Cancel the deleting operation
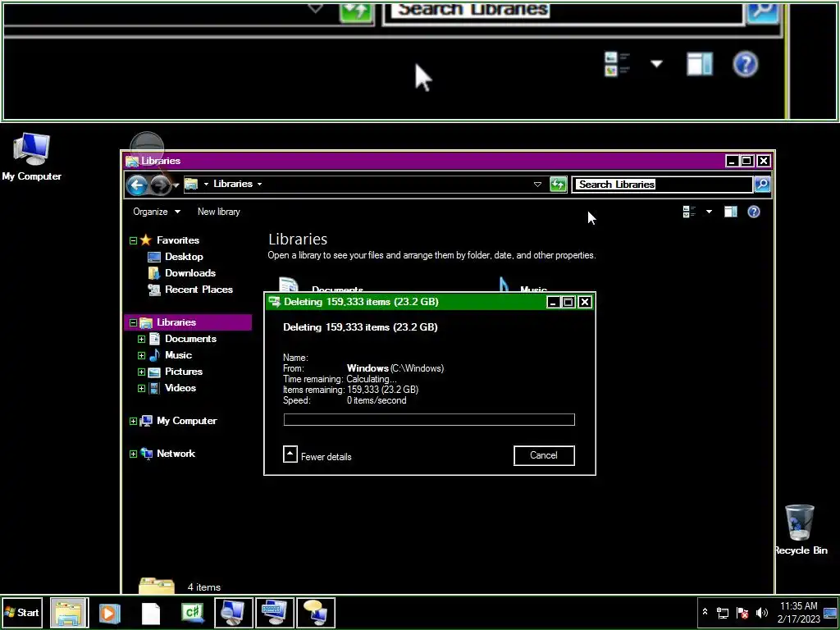This screenshot has height=630, width=840. tap(544, 455)
